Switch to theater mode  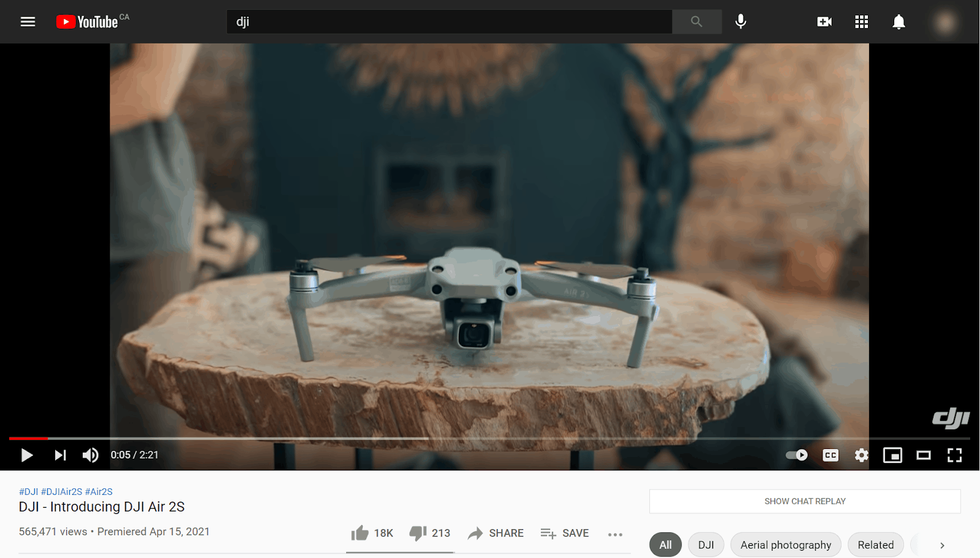coord(924,455)
